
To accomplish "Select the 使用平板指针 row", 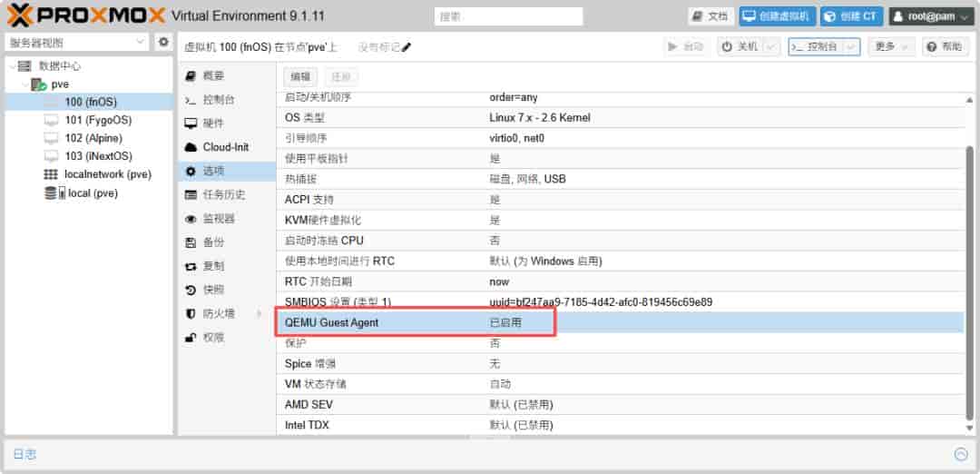I will [621, 159].
